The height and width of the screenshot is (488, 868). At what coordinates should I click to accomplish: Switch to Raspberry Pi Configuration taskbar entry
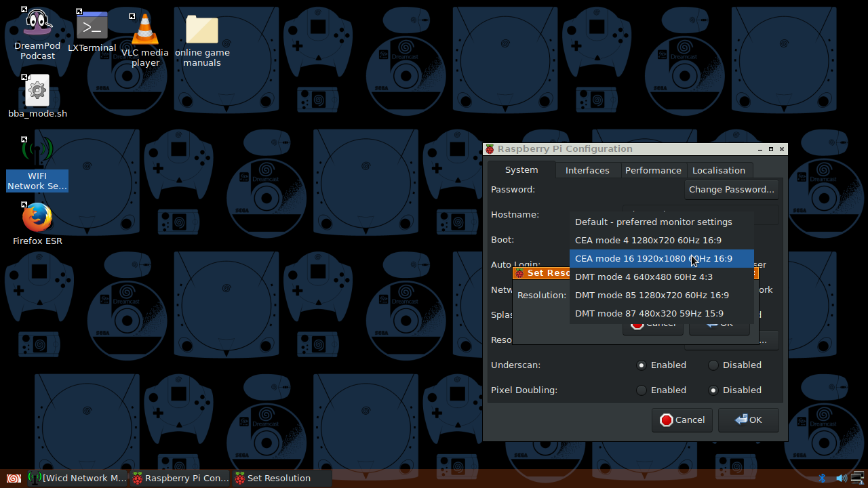180,478
